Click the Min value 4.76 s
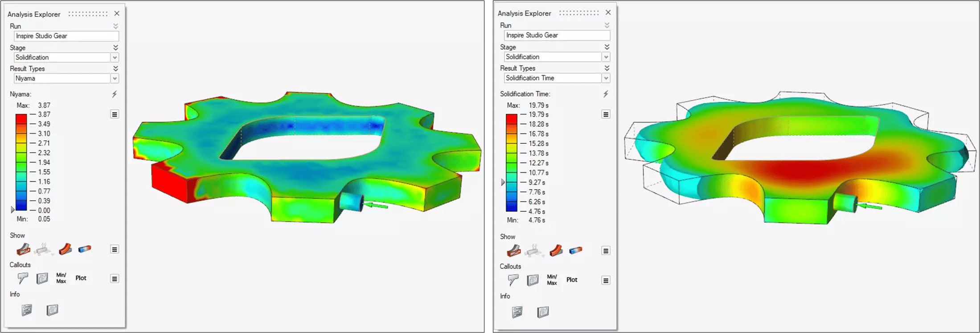 coord(537,220)
